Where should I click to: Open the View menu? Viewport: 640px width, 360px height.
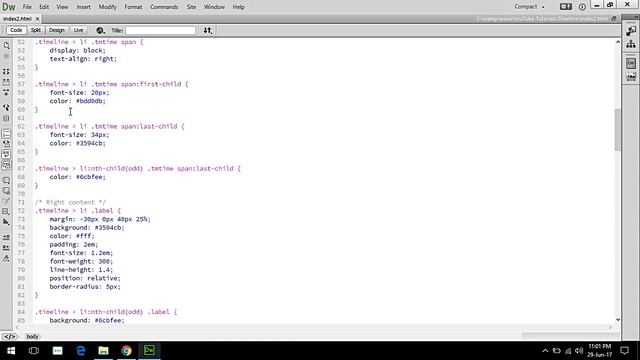(62, 7)
